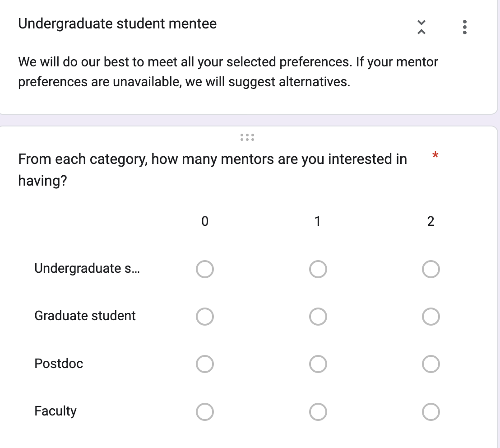Screen dimensions: 500x448
Task: Collapse the Undergraduate student mentee section
Action: point(421,27)
